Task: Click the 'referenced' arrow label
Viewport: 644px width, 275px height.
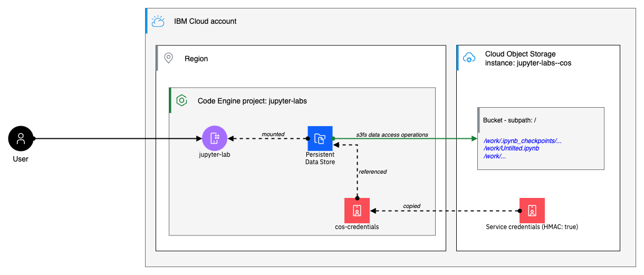Action: tap(373, 172)
